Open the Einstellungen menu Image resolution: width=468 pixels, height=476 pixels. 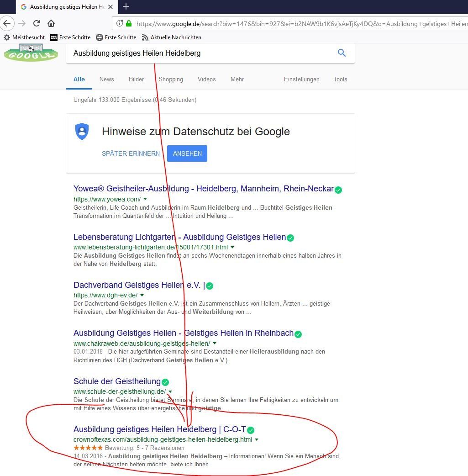point(302,79)
